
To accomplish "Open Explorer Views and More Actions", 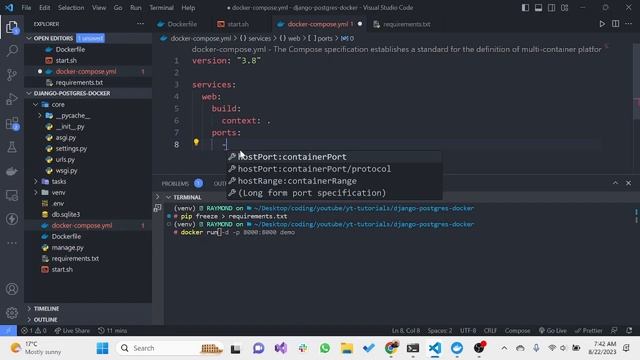I will point(140,24).
